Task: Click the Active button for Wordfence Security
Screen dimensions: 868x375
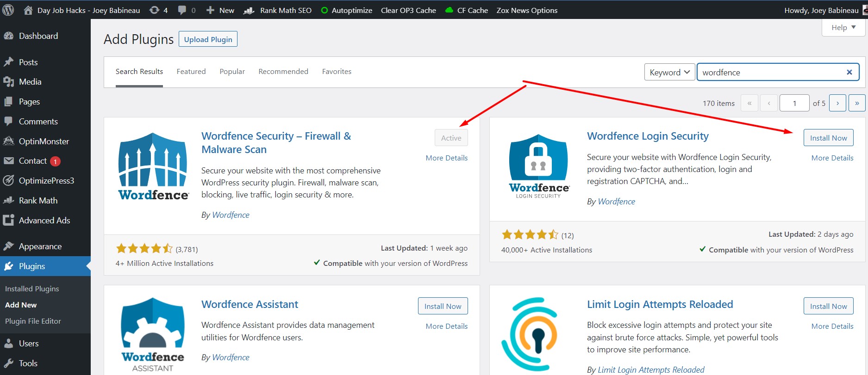Action: (x=451, y=138)
